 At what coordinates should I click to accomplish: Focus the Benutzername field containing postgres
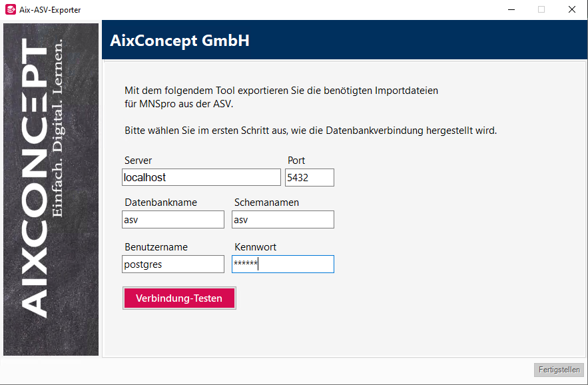[x=173, y=264]
